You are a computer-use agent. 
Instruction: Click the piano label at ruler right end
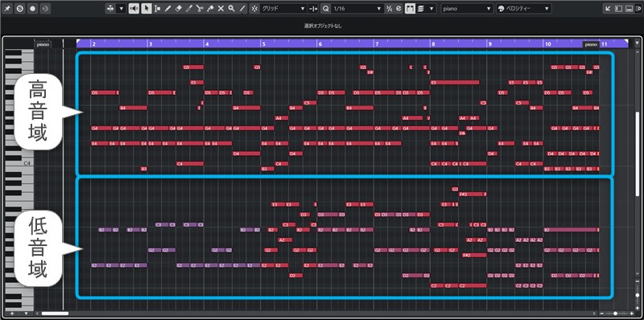(591, 44)
